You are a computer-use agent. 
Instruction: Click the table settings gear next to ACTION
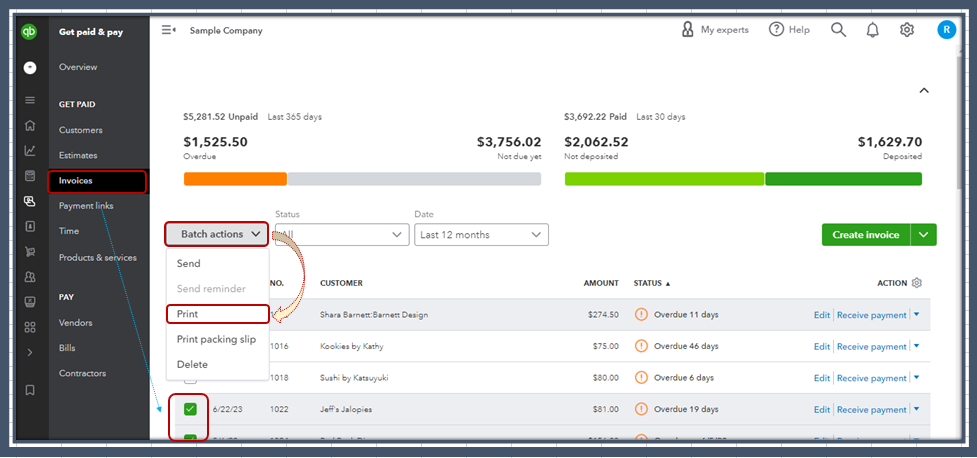pyautogui.click(x=916, y=283)
